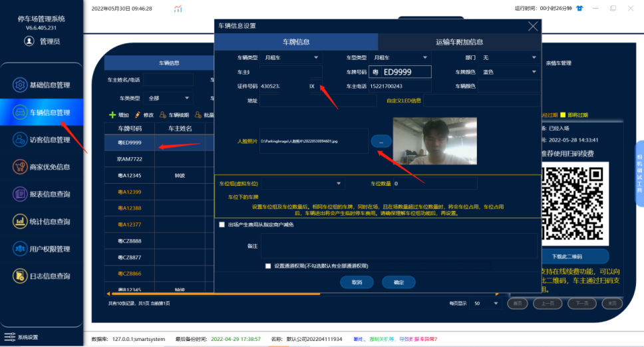Open 商家优免信息 sidebar icon
The height and width of the screenshot is (347, 644).
pos(20,167)
